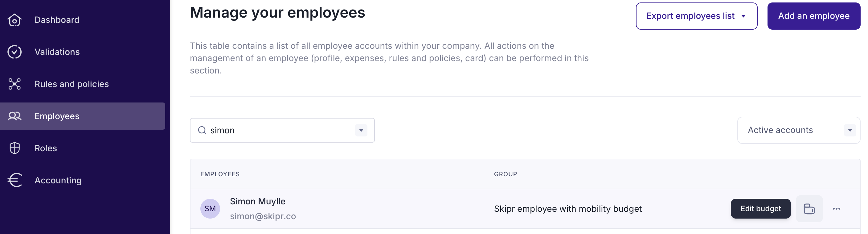868x234 pixels.
Task: Open the Accounting menu item
Action: point(58,180)
